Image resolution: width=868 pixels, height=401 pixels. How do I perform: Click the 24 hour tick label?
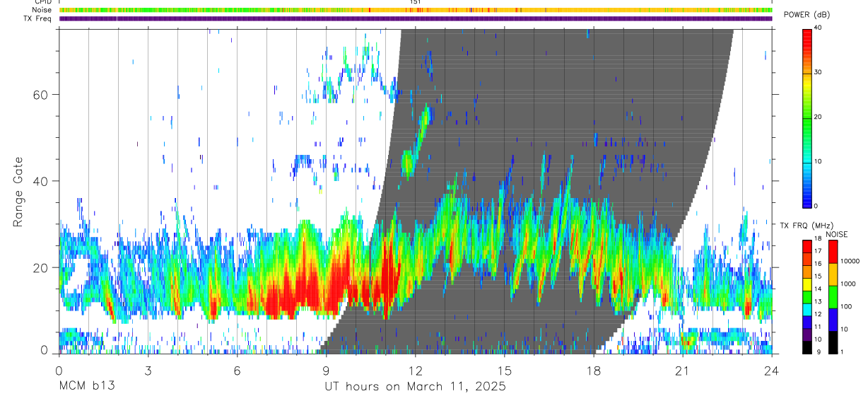(772, 370)
